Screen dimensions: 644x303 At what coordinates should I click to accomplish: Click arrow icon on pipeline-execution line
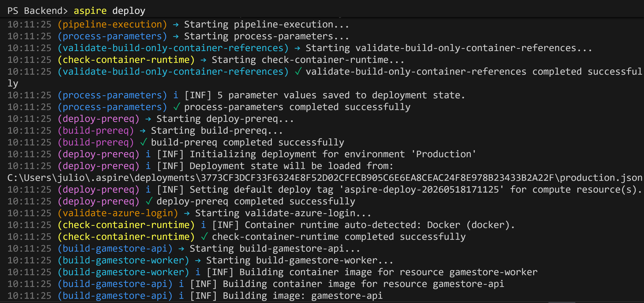coord(176,25)
